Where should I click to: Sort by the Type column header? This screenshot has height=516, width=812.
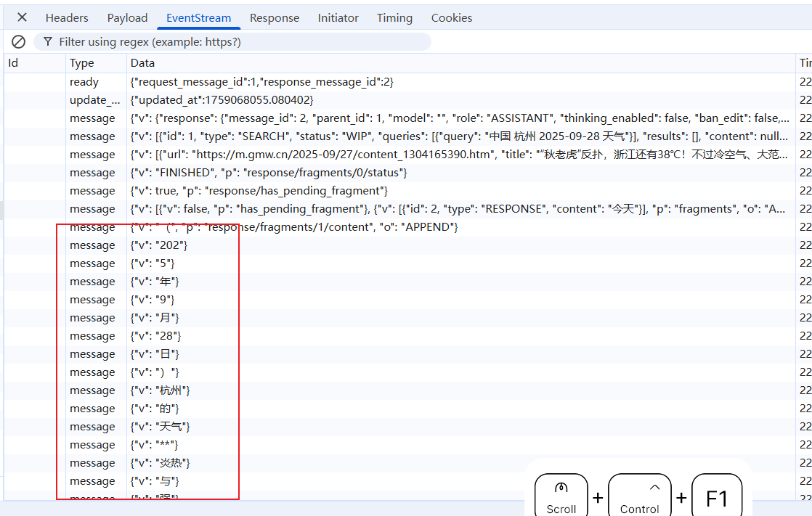click(x=96, y=63)
